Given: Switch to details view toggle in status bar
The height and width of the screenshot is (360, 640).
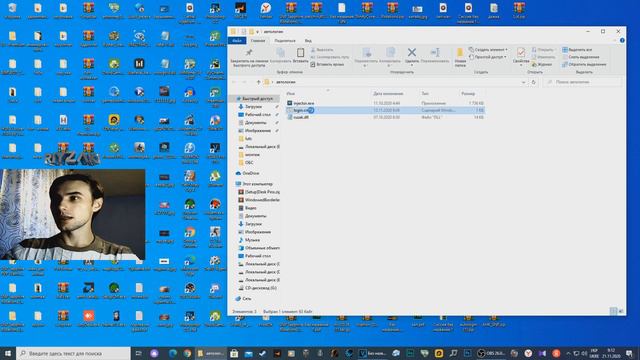Looking at the screenshot, I should tap(613, 311).
